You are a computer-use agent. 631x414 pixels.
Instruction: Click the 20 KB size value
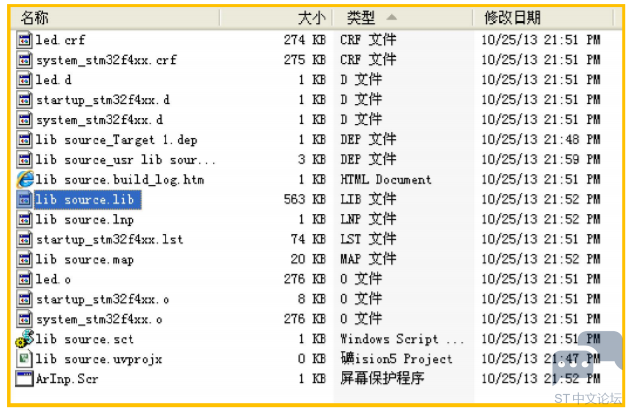click(308, 259)
